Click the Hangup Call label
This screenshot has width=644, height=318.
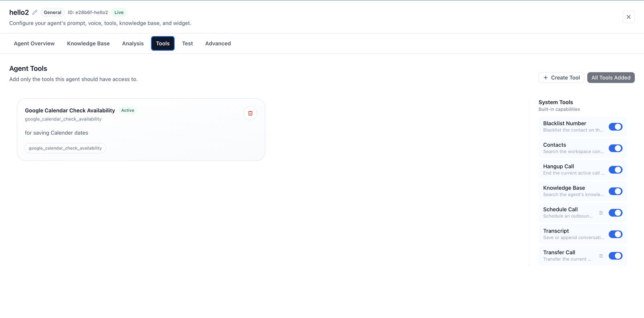559,166
